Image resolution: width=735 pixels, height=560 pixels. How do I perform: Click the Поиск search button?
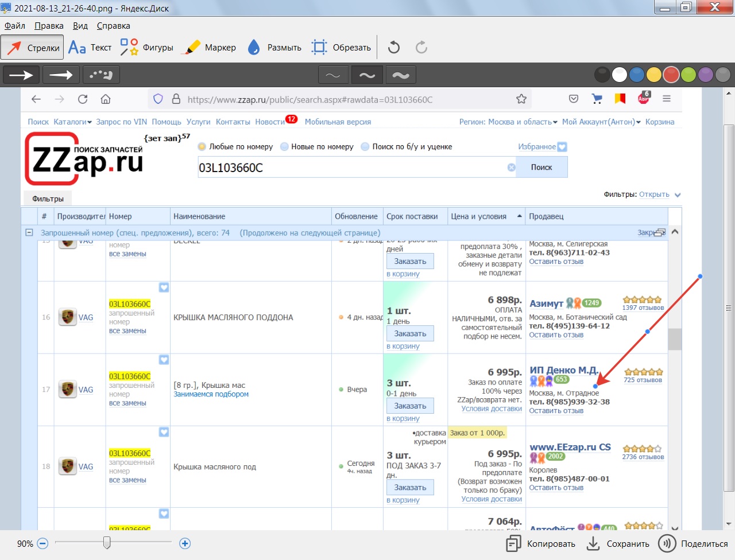point(541,168)
